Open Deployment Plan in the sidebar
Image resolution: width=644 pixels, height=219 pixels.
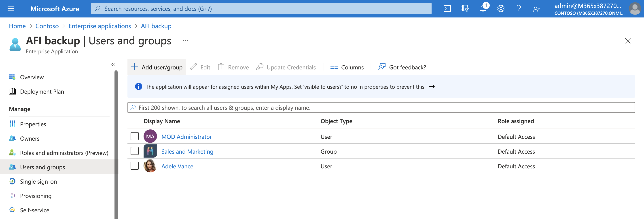pyautogui.click(x=42, y=92)
